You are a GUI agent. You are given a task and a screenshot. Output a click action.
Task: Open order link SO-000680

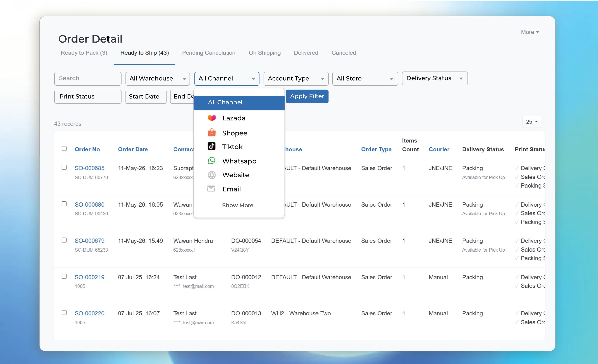click(x=90, y=204)
